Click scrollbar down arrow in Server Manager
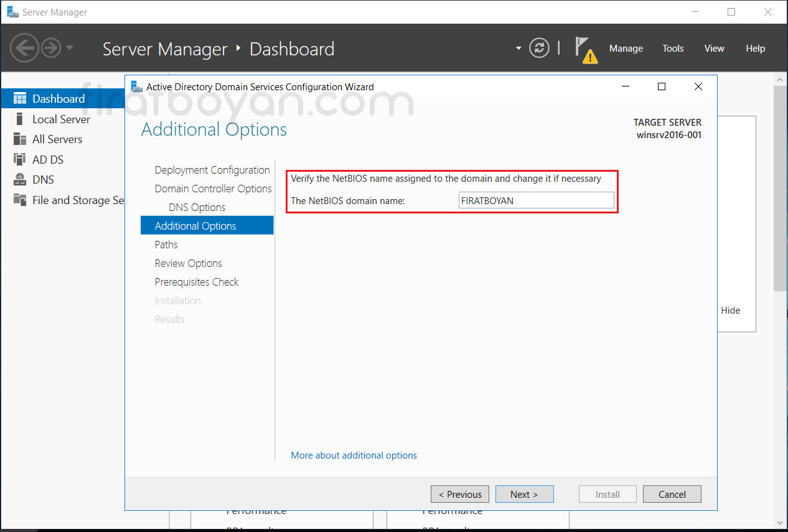 tap(781, 521)
